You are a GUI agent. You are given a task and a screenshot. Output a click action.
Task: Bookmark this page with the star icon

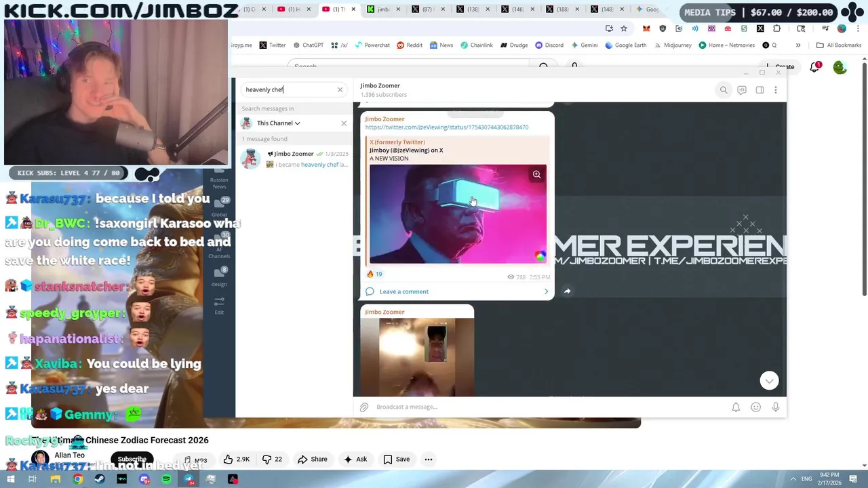point(624,28)
